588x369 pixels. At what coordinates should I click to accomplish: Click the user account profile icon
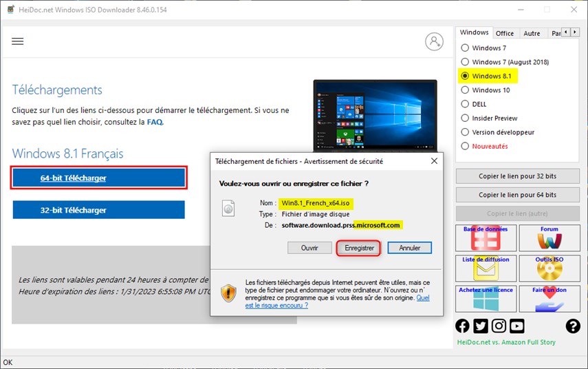[x=434, y=42]
